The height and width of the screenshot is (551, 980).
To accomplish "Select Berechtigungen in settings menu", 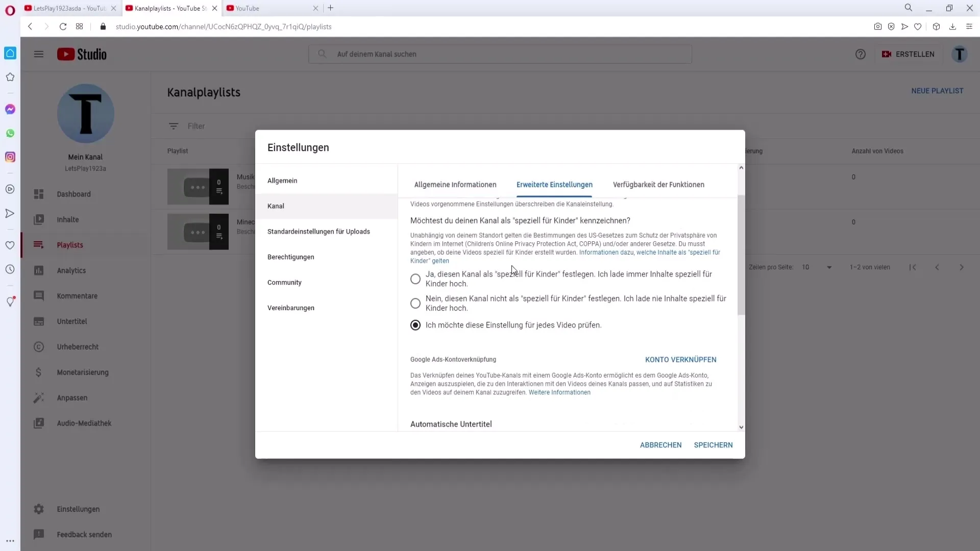I will tap(327, 257).
